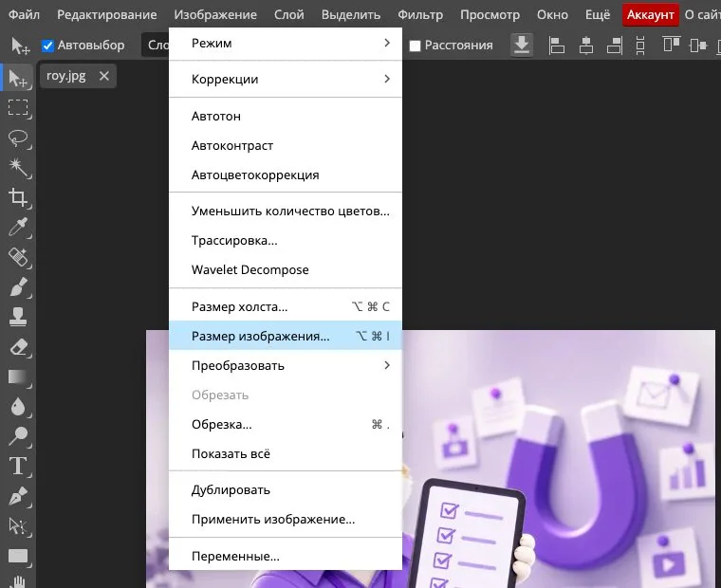
Task: Open the Ещё menu
Action: [x=598, y=15]
